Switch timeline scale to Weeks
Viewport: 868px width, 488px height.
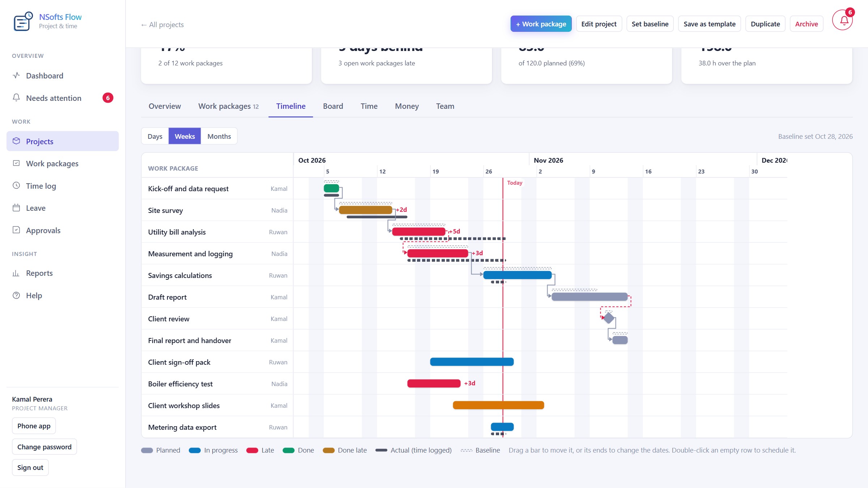pos(184,136)
